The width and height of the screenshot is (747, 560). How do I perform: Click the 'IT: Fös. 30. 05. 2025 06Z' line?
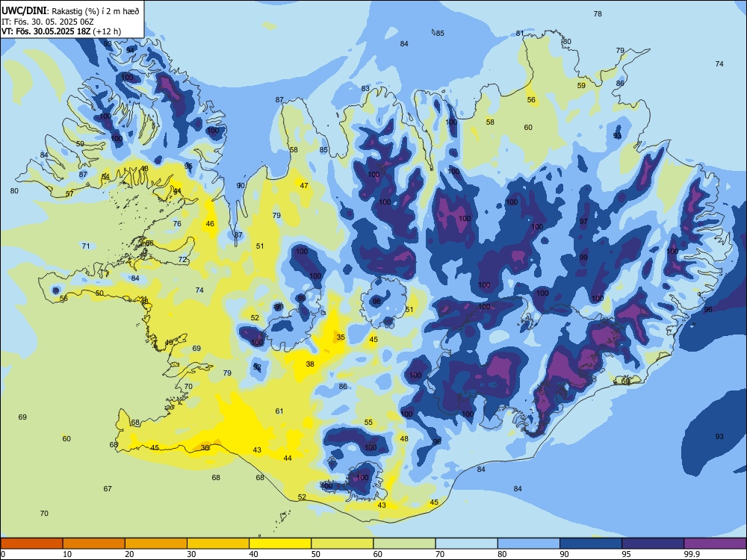(47, 22)
